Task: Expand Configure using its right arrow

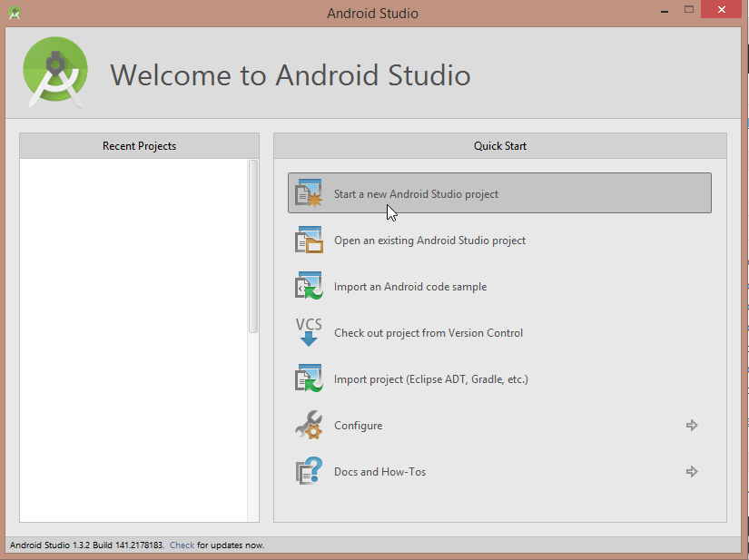Action: coord(692,425)
